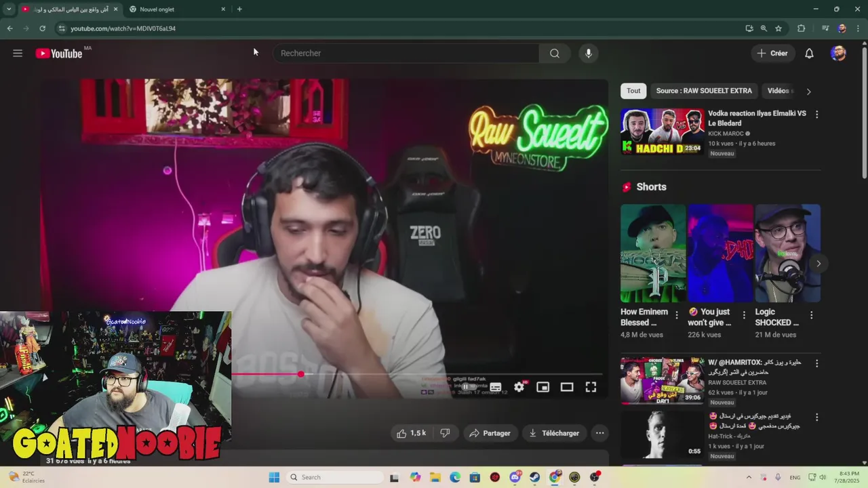The width and height of the screenshot is (868, 488).
Task: Switch player to theater mode
Action: click(567, 386)
